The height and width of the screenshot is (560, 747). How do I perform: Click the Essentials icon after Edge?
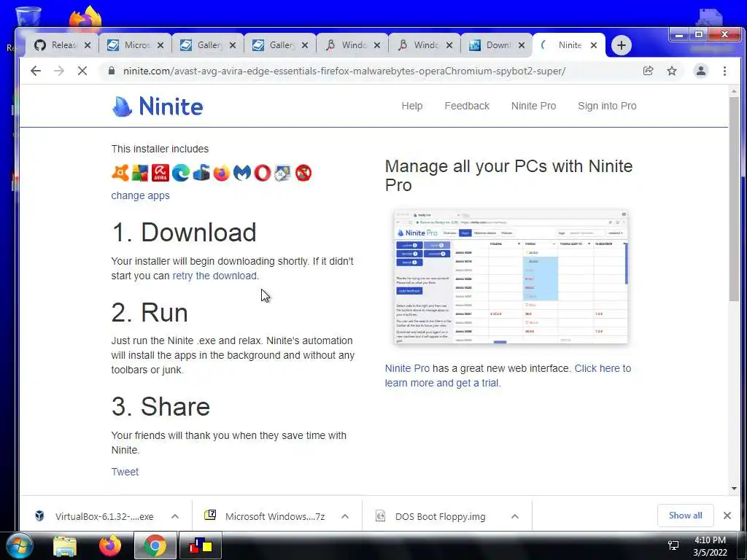(x=201, y=173)
